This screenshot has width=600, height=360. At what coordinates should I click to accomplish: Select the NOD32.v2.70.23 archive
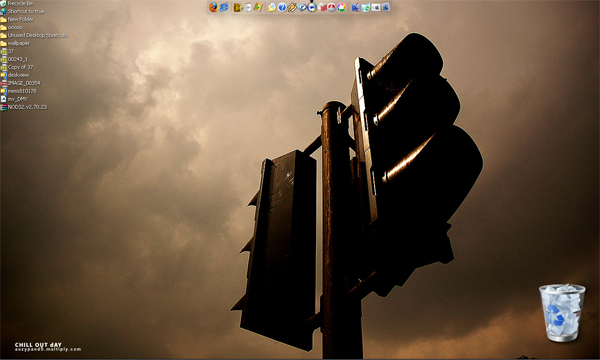tap(23, 107)
